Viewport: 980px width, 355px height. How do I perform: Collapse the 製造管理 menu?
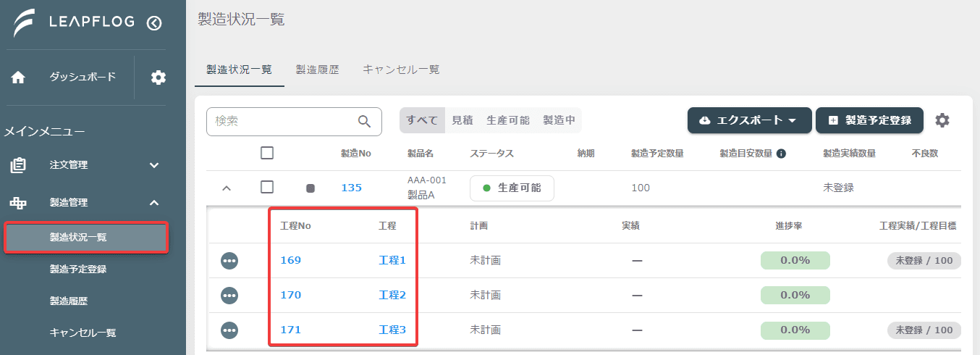click(x=154, y=203)
